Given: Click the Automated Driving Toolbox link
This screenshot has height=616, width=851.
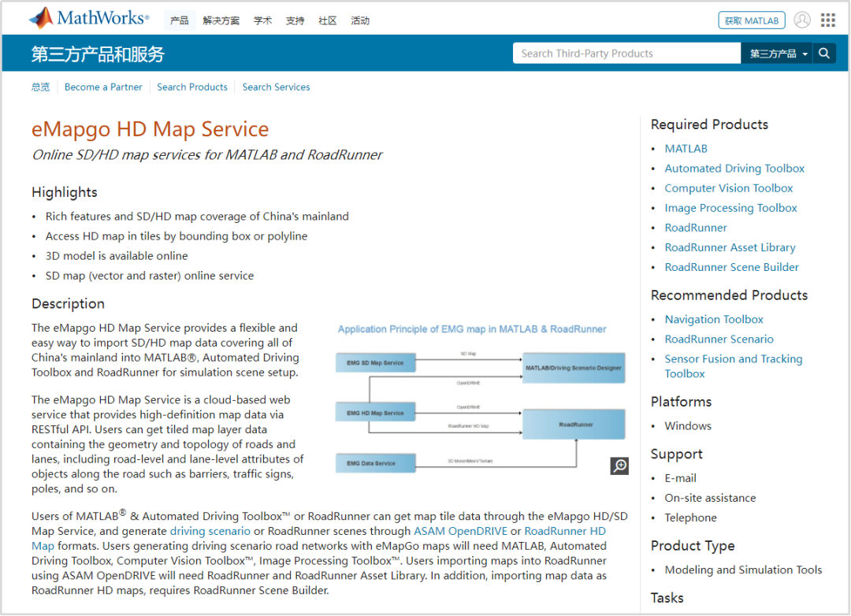Looking at the screenshot, I should [734, 168].
